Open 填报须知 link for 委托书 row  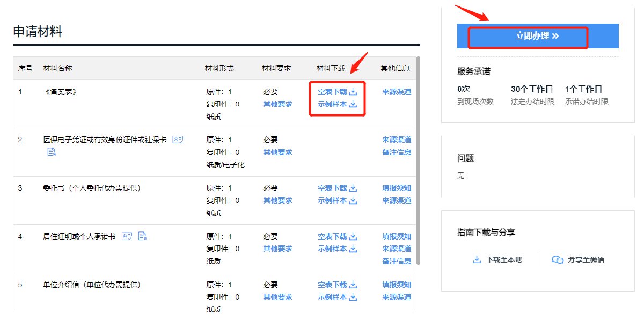point(397,189)
